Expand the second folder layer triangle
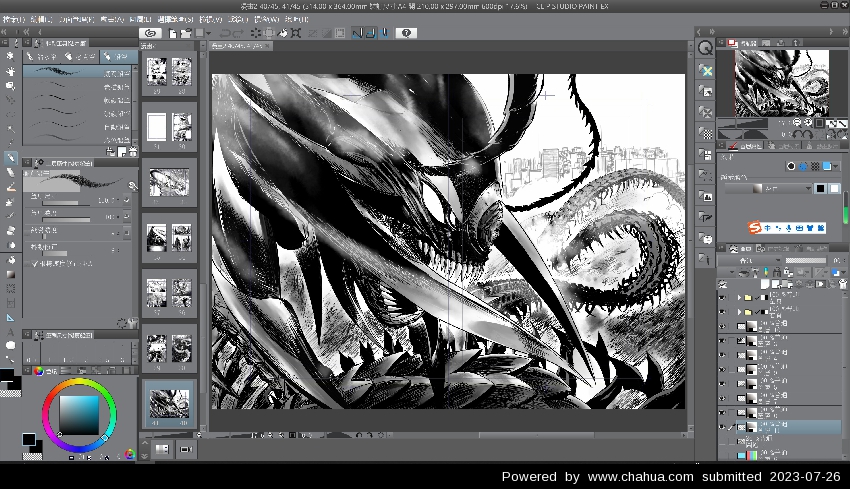 click(739, 312)
